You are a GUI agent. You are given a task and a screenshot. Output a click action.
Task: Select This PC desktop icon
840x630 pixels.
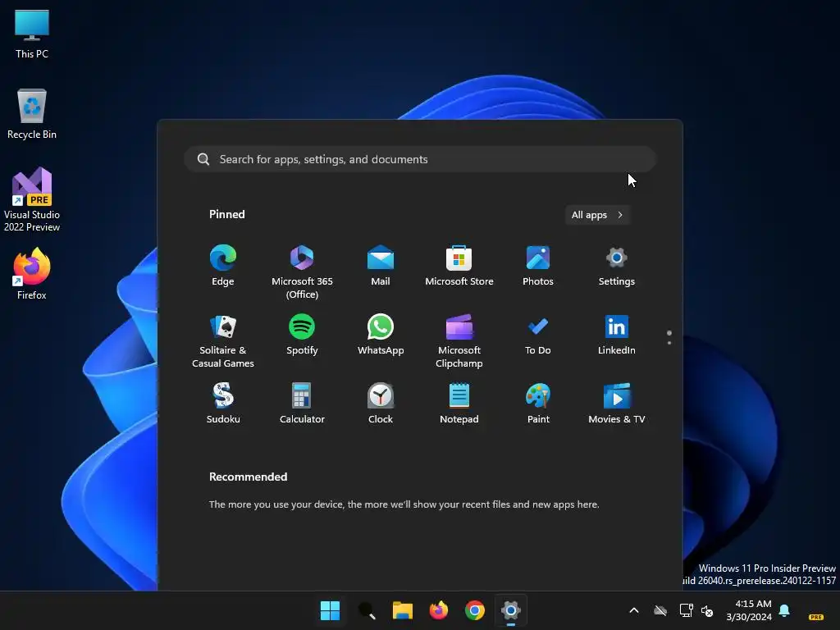32,33
